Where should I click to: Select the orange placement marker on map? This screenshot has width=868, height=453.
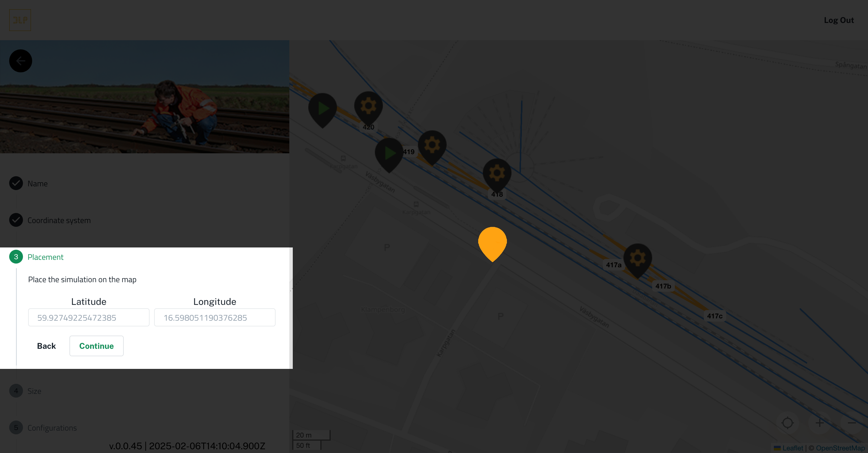(x=492, y=244)
